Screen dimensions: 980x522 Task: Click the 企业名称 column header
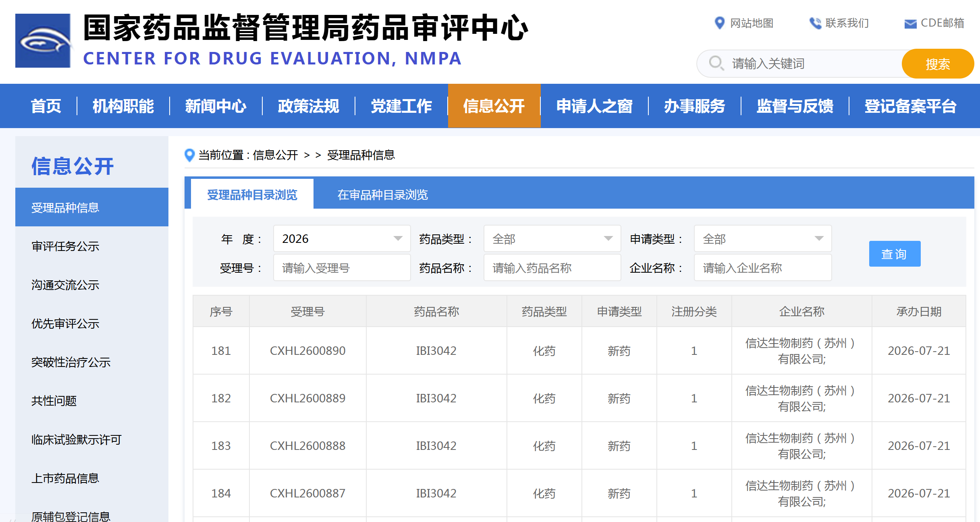coord(802,311)
